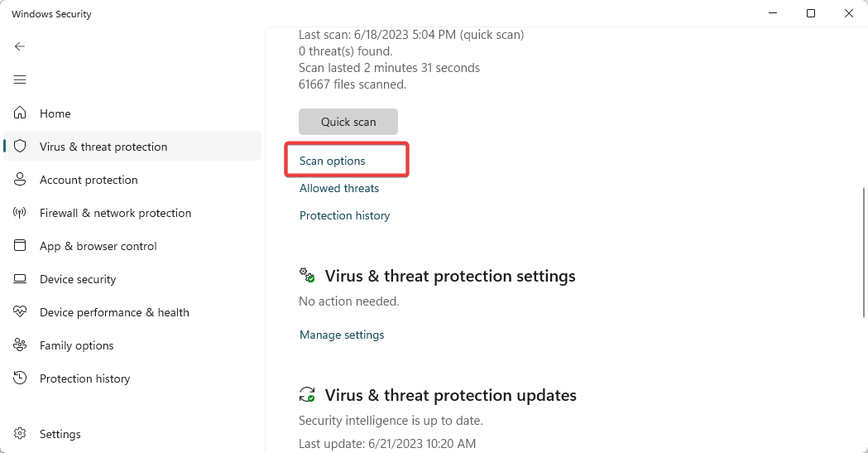This screenshot has width=868, height=453.
Task: Click the Home house icon
Action: 20,113
